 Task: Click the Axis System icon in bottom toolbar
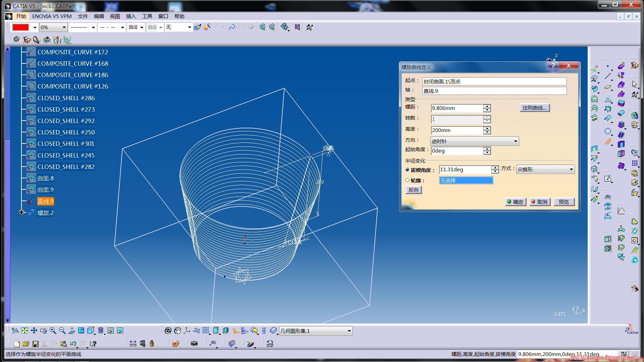[187, 331]
